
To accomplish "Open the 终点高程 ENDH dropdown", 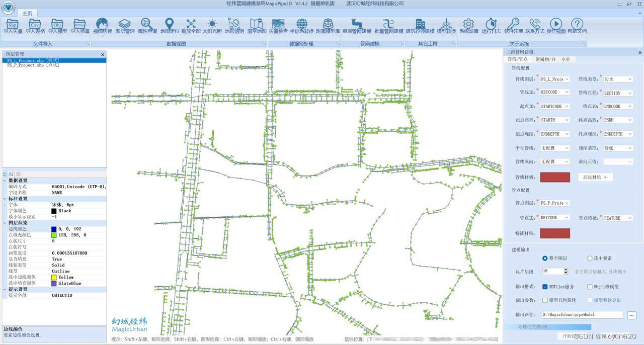I will tap(618, 120).
